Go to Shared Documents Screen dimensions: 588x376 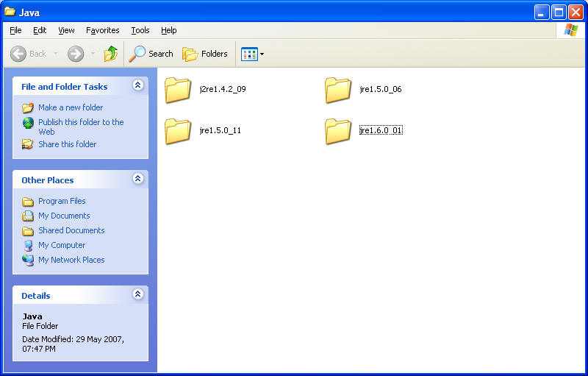pyautogui.click(x=71, y=230)
